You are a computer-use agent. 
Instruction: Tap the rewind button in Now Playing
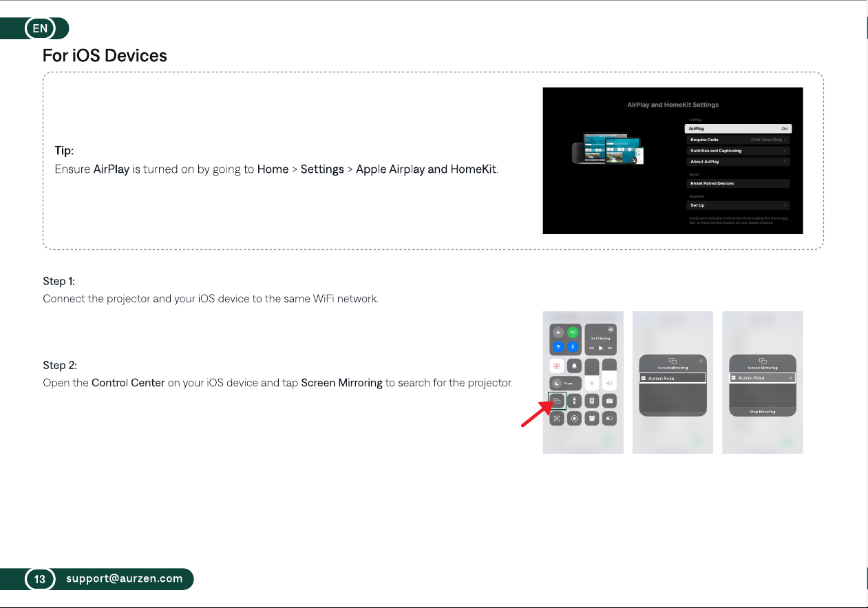coord(591,348)
